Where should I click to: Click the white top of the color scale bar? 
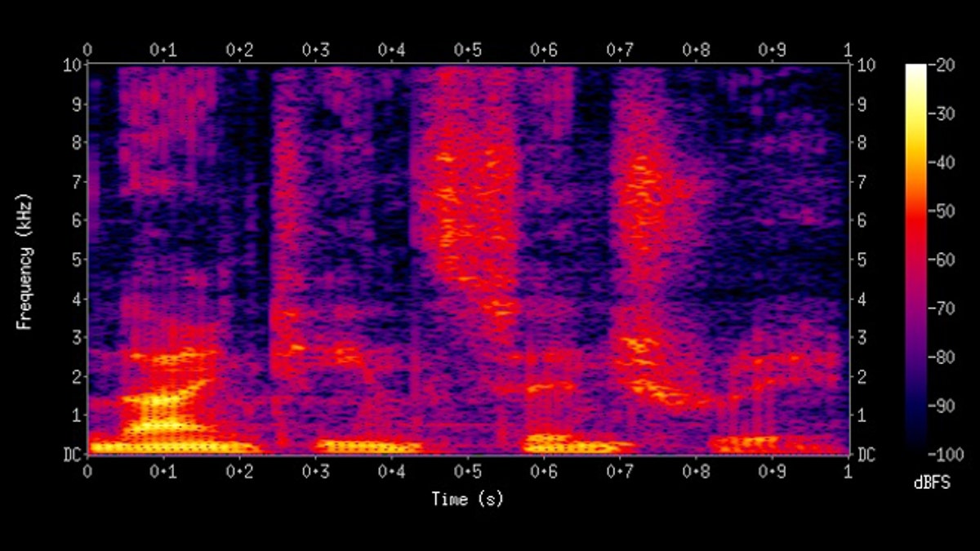(916, 72)
